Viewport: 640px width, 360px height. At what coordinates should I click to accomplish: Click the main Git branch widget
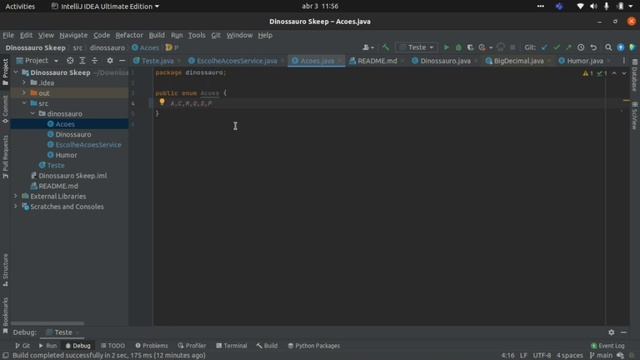[x=601, y=356]
